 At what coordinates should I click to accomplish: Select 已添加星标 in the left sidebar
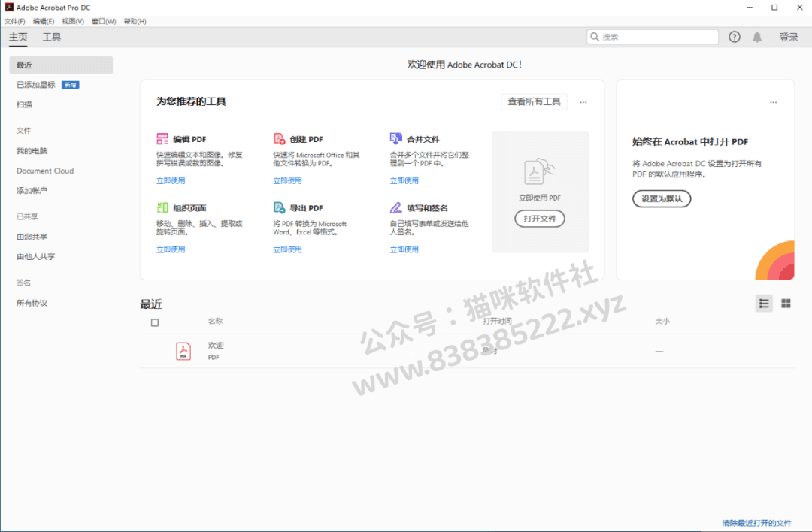36,85
